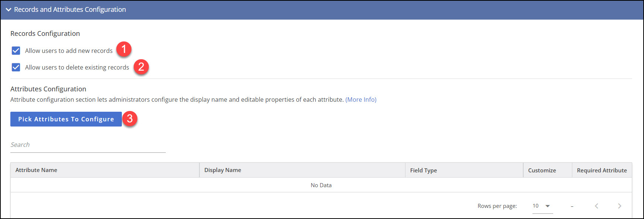The height and width of the screenshot is (219, 644).
Task: Click the previous page arrow in pagination
Action: [x=596, y=206]
